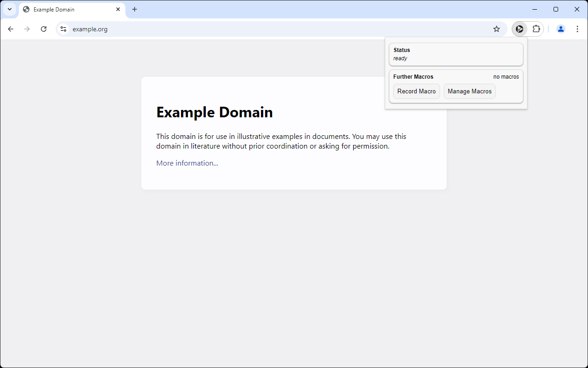Click the no macros label

(506, 77)
